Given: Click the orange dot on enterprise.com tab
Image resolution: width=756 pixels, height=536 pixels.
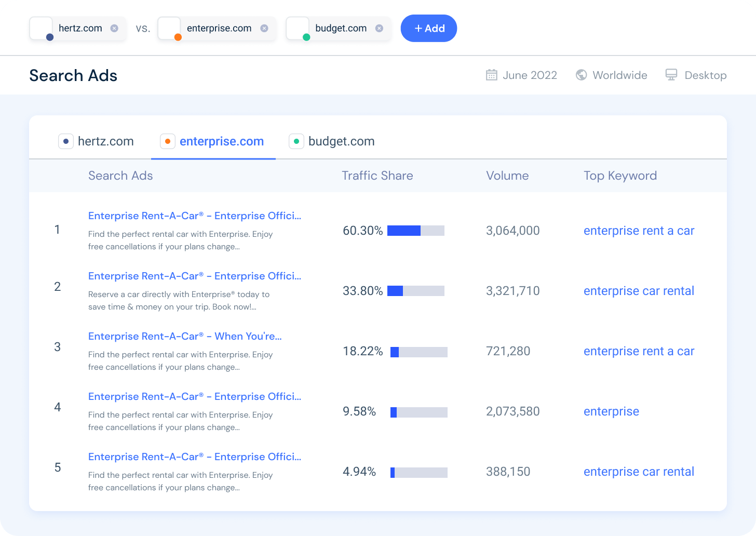Looking at the screenshot, I should [x=167, y=141].
